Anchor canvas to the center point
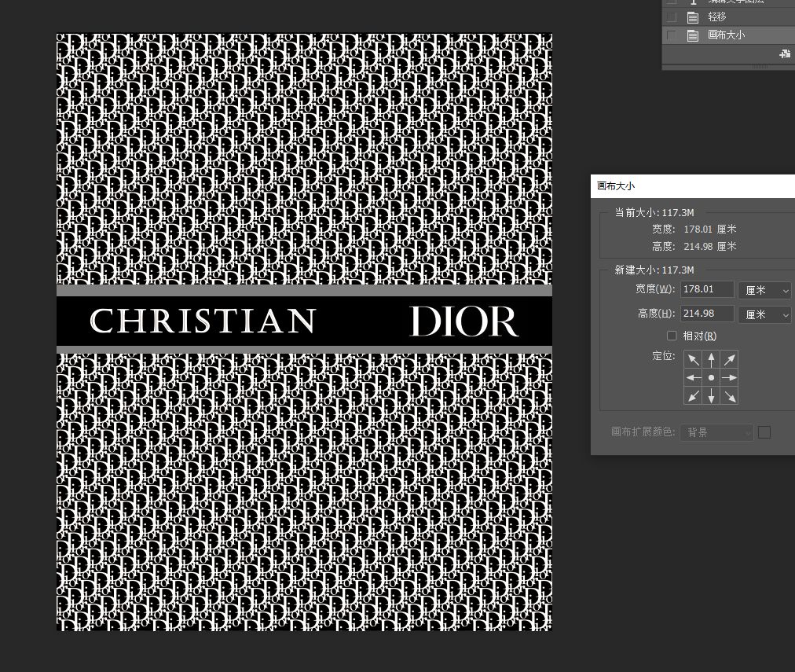This screenshot has height=672, width=795. click(x=712, y=378)
